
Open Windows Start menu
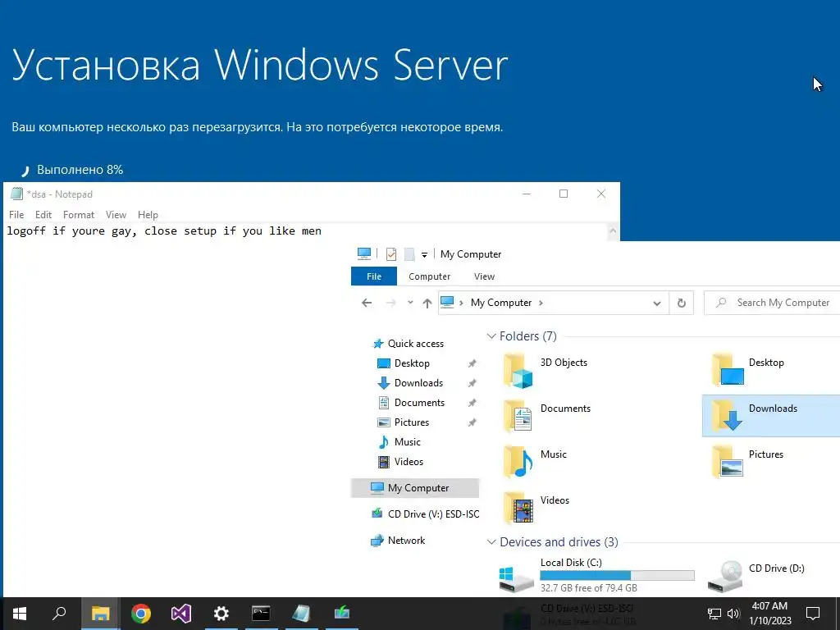coord(20,614)
